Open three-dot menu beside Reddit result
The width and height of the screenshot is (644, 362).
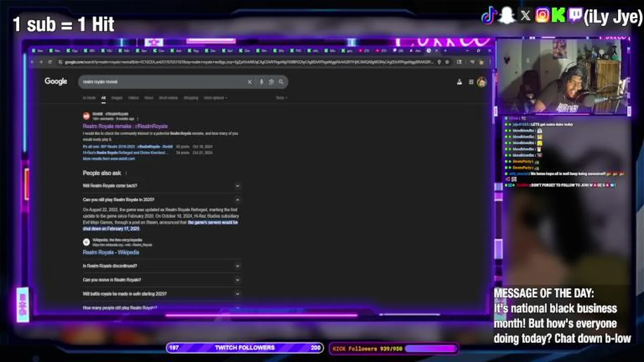pyautogui.click(x=137, y=119)
